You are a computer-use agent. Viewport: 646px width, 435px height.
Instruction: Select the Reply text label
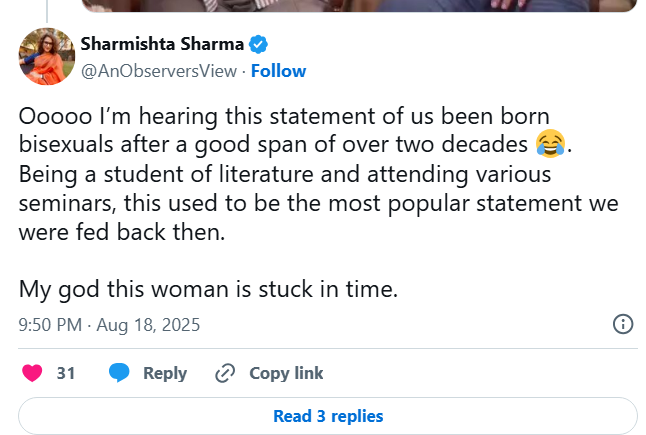(165, 373)
